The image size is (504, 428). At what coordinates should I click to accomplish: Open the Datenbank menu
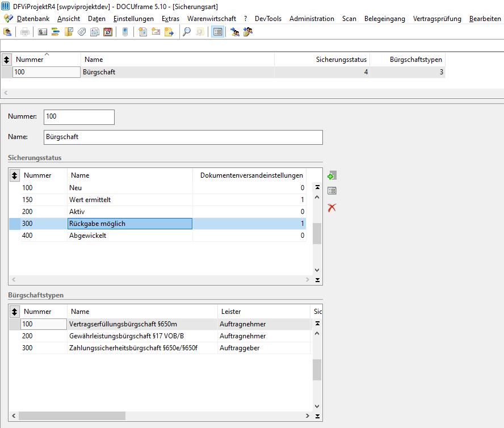tap(33, 19)
